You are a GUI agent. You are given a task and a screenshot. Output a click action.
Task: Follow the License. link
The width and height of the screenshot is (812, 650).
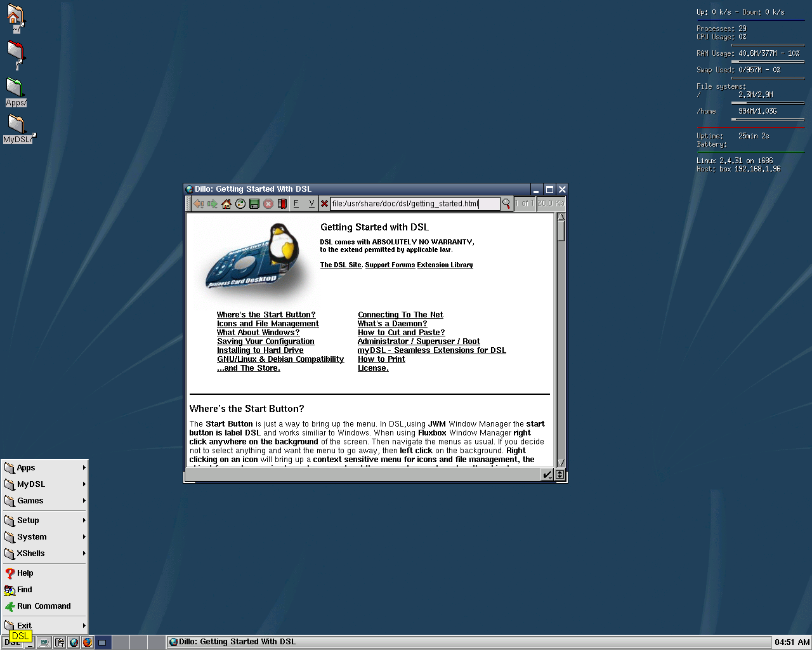[x=373, y=368]
